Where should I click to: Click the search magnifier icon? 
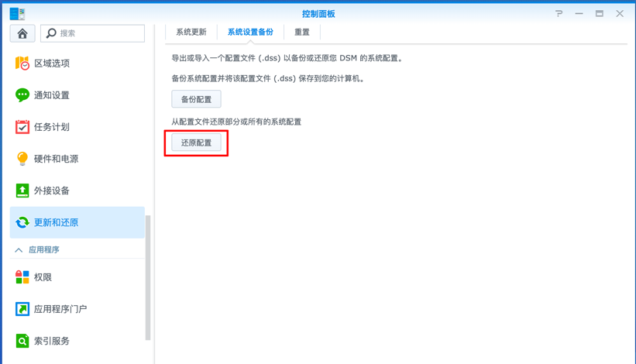[x=51, y=33]
